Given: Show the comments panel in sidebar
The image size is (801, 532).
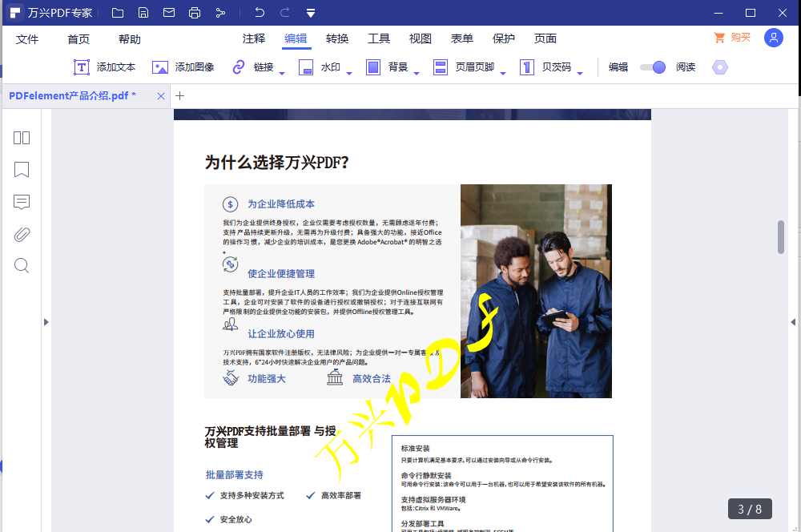Looking at the screenshot, I should tap(22, 202).
